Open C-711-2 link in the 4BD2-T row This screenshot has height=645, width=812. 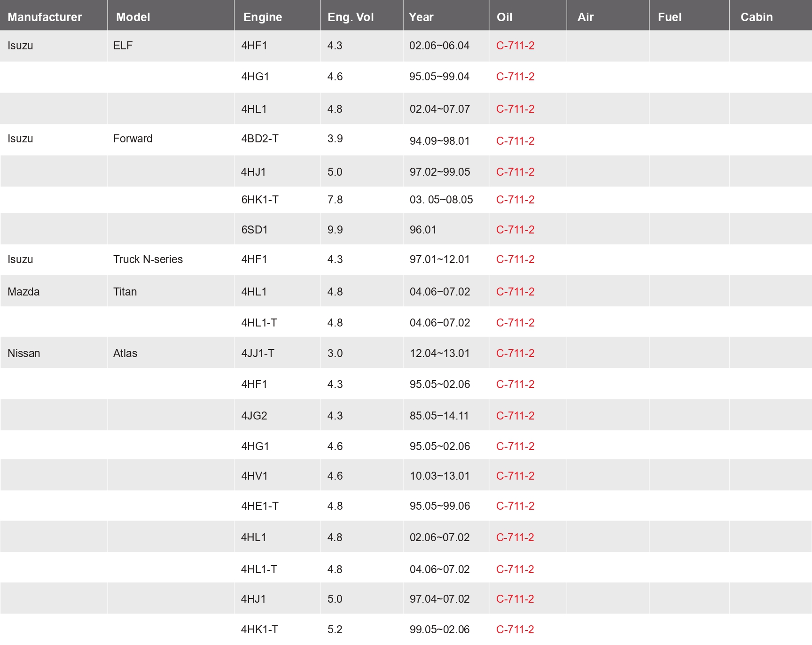[x=515, y=141]
